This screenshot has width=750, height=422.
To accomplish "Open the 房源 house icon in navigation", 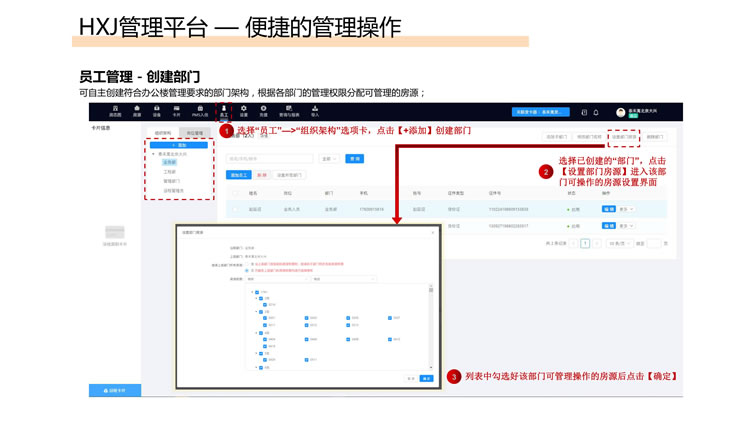I will coord(137,111).
